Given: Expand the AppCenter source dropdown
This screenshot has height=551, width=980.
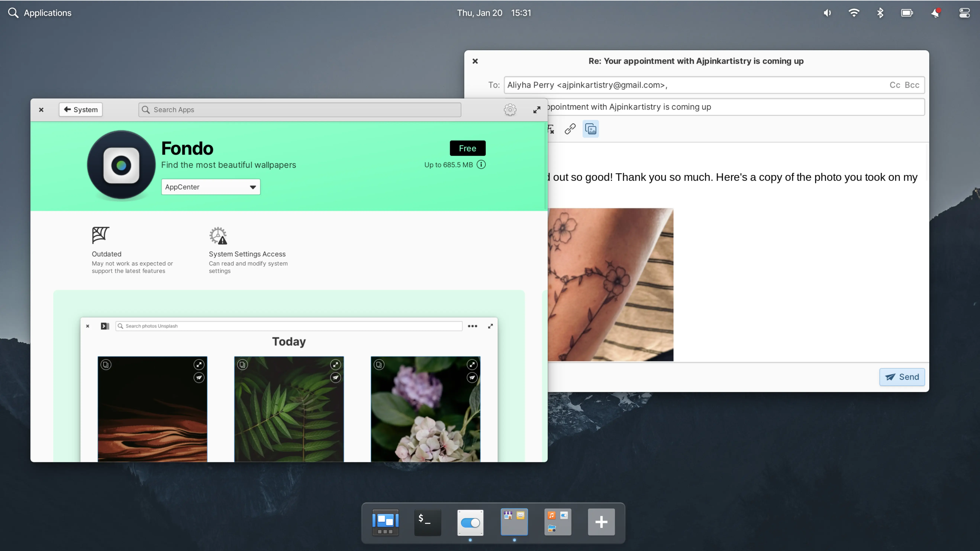Looking at the screenshot, I should click(x=211, y=187).
